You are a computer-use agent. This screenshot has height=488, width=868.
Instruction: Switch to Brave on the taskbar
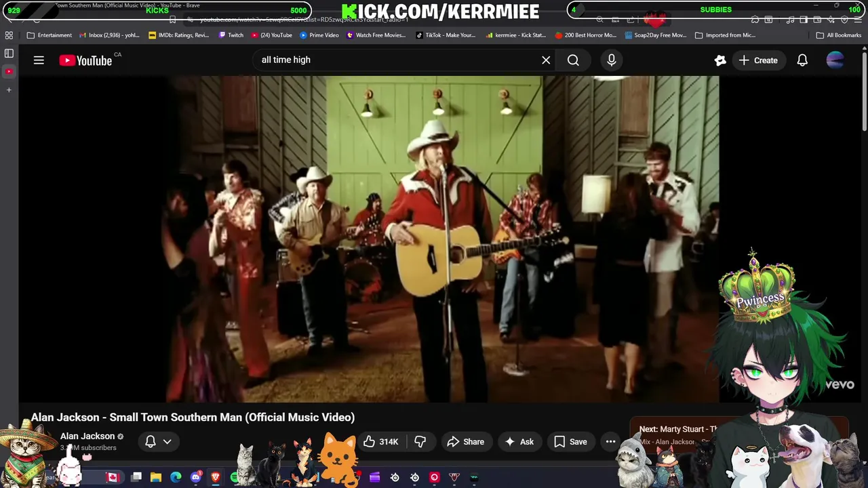click(216, 477)
